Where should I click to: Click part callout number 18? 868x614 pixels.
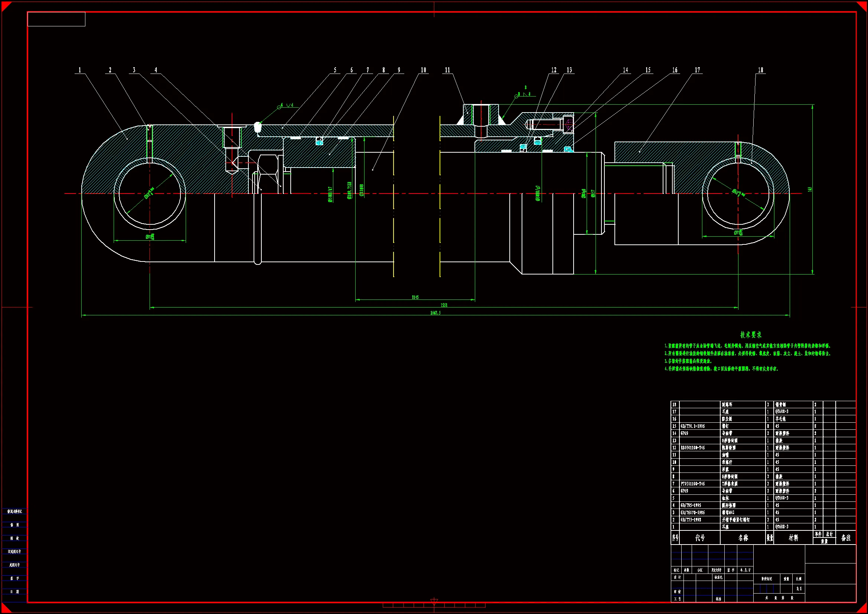point(760,70)
